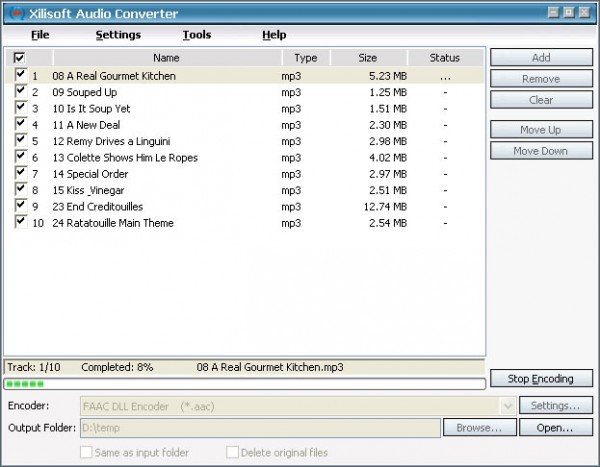Toggle the select-all checkbox in the header
The width and height of the screenshot is (600, 467).
click(x=19, y=58)
